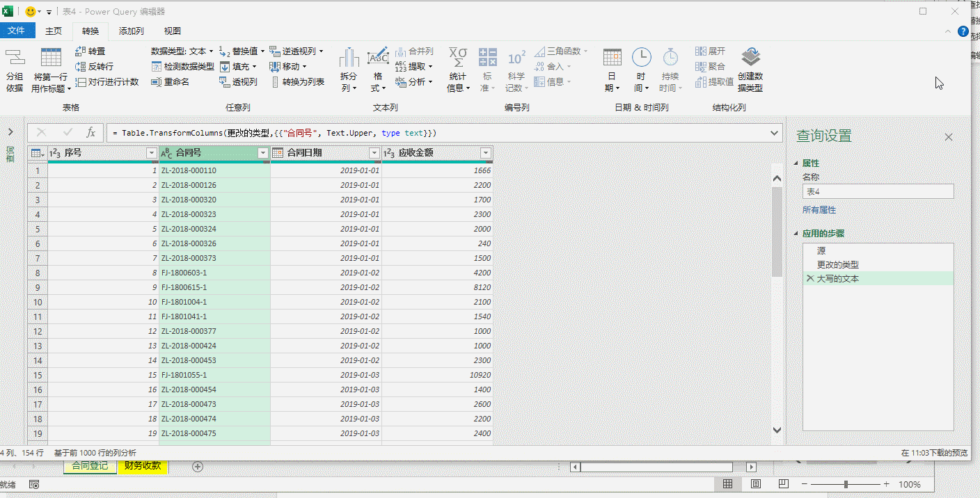
Task: Open All Properties (所有属性) link
Action: (x=819, y=209)
